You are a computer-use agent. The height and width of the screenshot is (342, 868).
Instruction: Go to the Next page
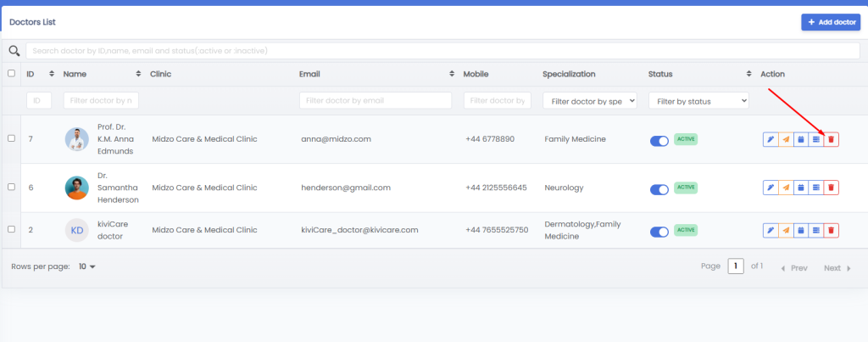[x=837, y=267]
